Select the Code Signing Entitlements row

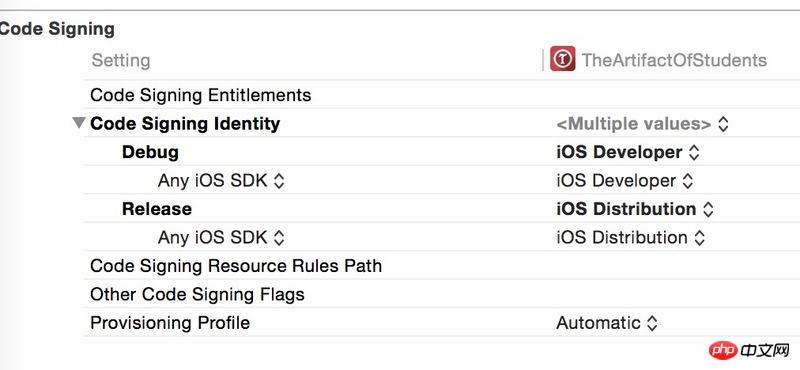click(x=442, y=94)
